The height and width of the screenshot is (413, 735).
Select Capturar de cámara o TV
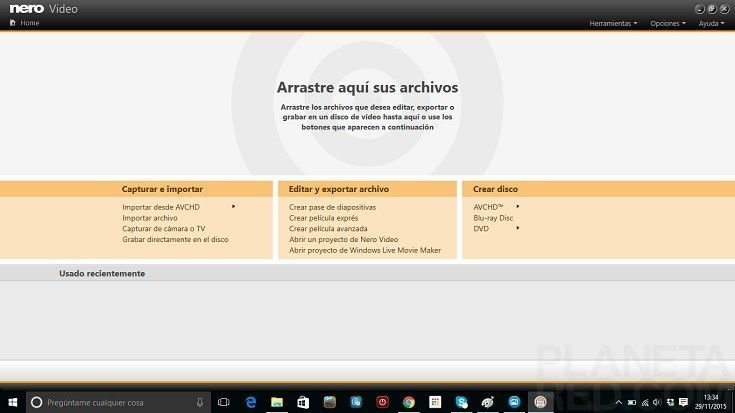click(163, 229)
